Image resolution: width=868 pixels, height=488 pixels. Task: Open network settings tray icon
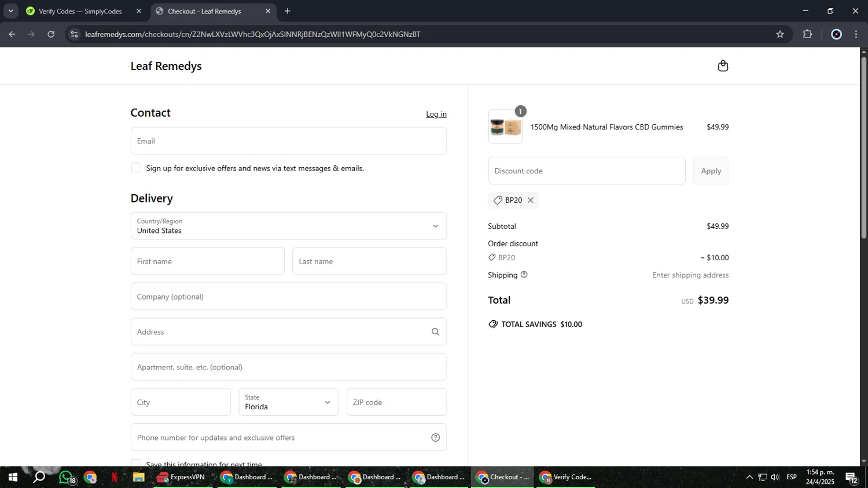(x=763, y=477)
